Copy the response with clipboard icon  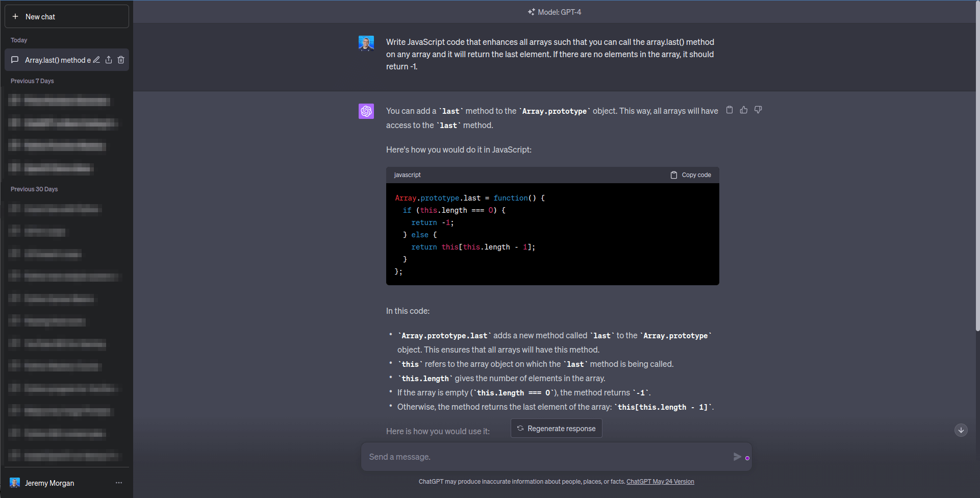click(x=730, y=110)
